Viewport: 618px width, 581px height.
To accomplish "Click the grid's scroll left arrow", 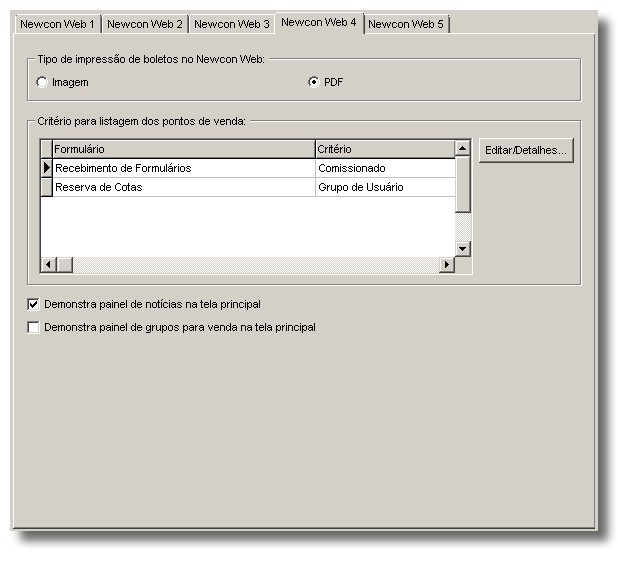I will coord(48,264).
